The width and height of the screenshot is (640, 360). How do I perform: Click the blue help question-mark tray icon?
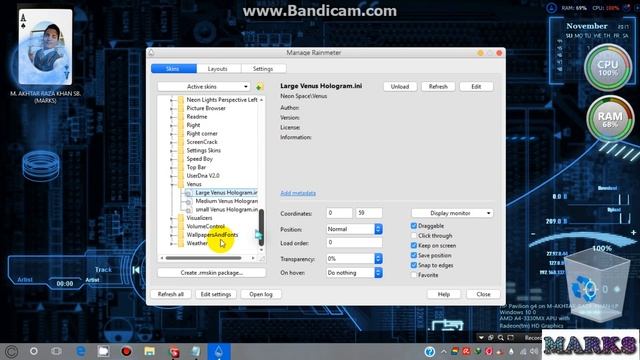(429, 351)
